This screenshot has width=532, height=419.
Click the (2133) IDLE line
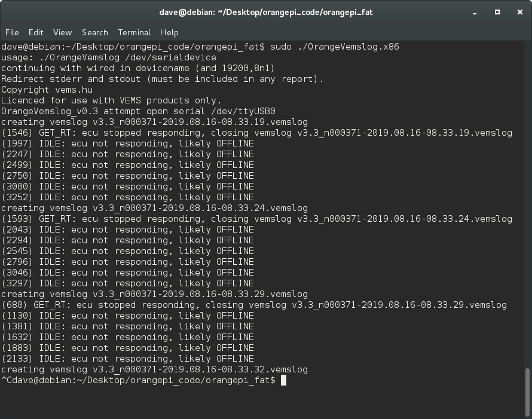click(x=127, y=359)
